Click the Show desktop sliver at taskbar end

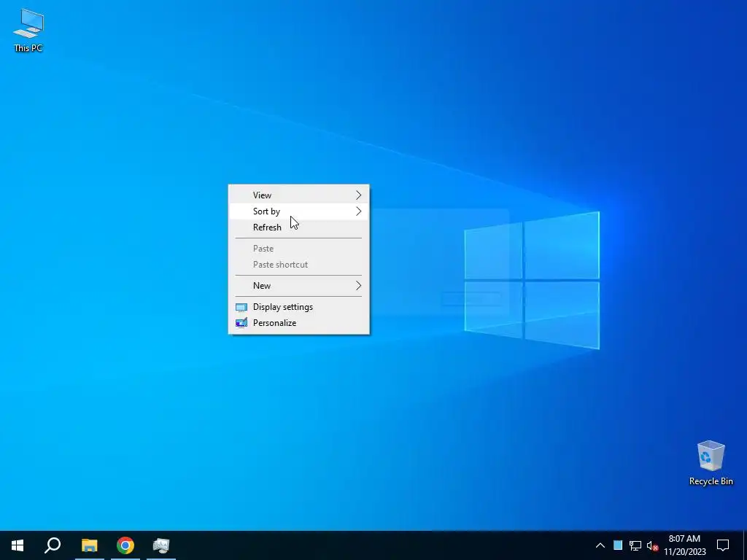click(745, 545)
